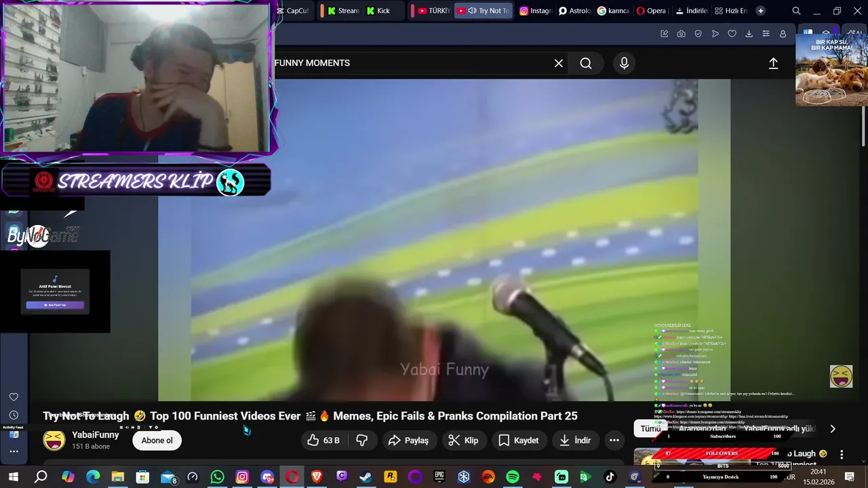This screenshot has height=488, width=868.
Task: Open the profile account icon in toolbar
Action: [x=783, y=34]
